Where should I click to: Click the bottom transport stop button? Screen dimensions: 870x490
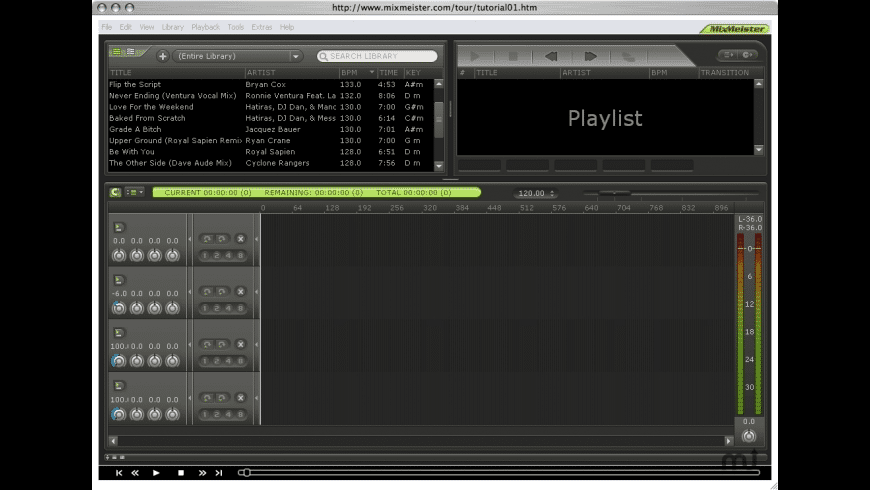coord(181,472)
